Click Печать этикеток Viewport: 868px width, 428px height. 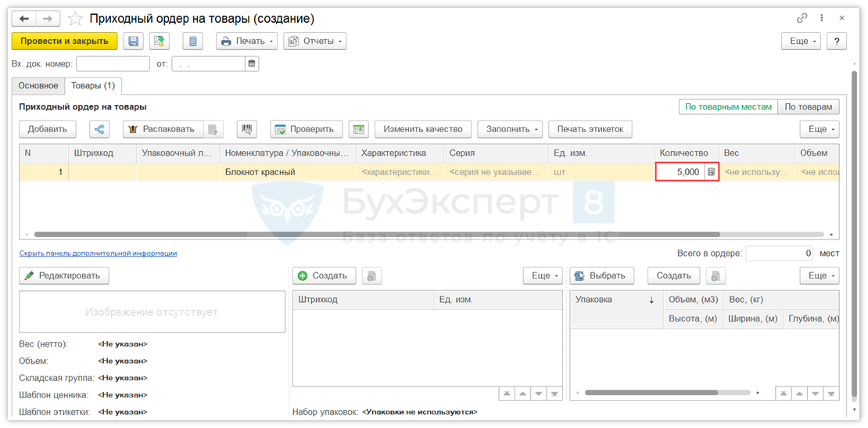coord(590,129)
